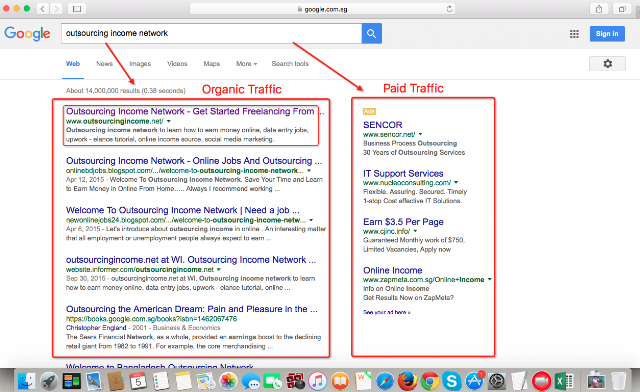Open Search tools options
Viewport: 640px width, 392px height.
click(290, 64)
